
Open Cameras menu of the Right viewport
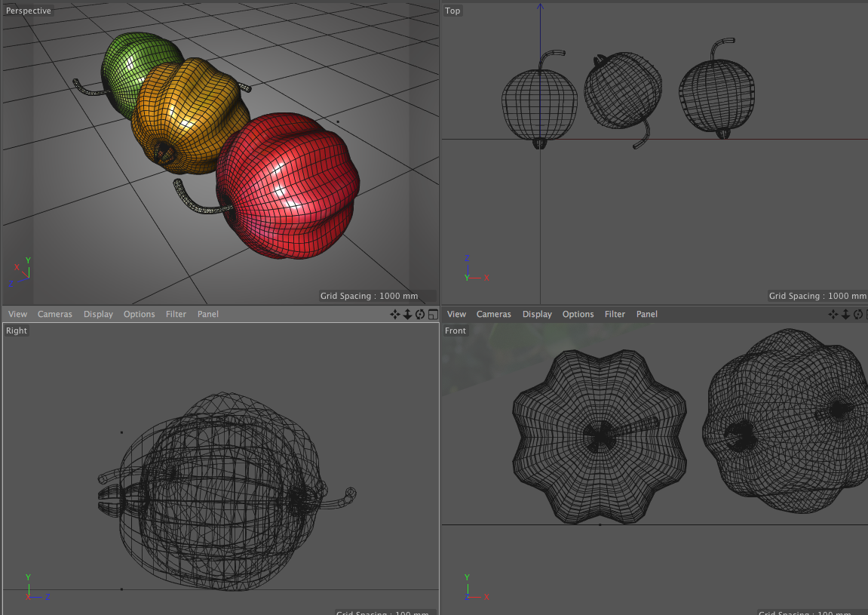click(55, 314)
